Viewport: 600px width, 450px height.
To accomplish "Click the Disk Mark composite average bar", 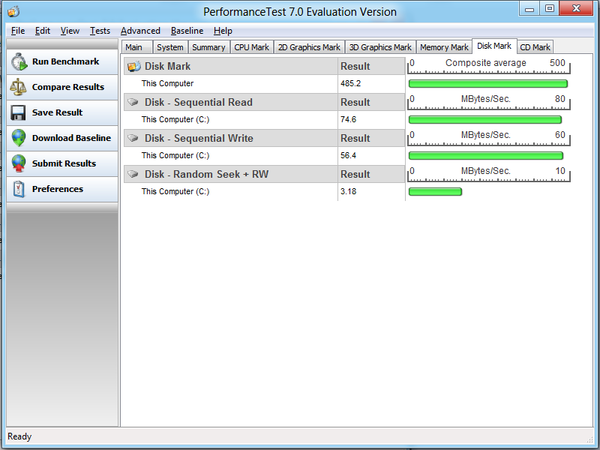I will coord(488,84).
